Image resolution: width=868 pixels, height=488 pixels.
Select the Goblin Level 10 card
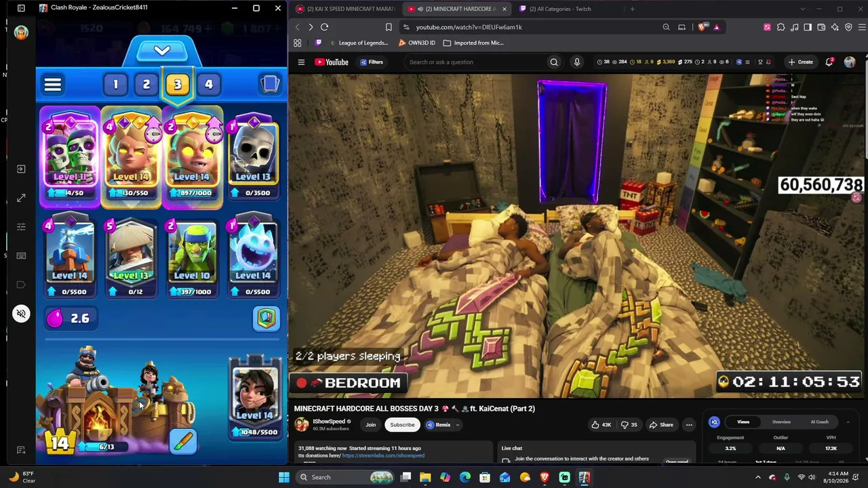pyautogui.click(x=192, y=258)
